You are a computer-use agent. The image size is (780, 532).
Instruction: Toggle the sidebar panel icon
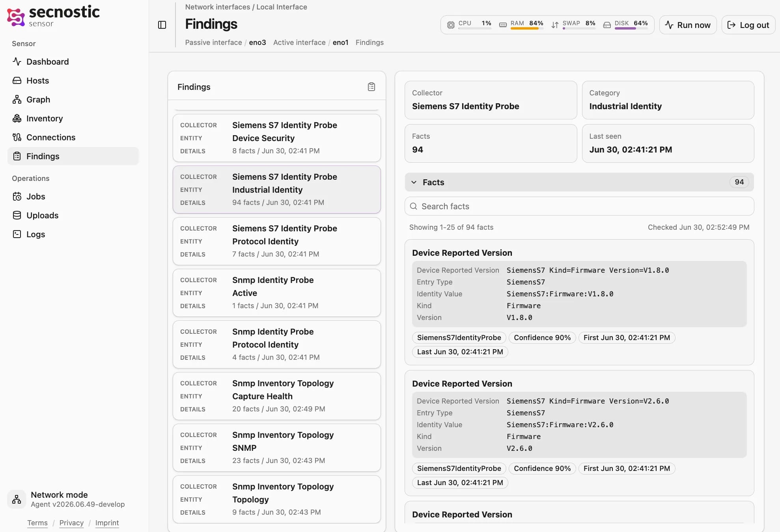pos(162,25)
